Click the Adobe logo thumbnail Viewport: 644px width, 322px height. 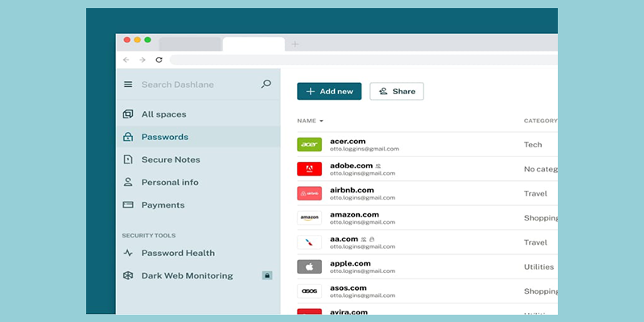coord(309,169)
